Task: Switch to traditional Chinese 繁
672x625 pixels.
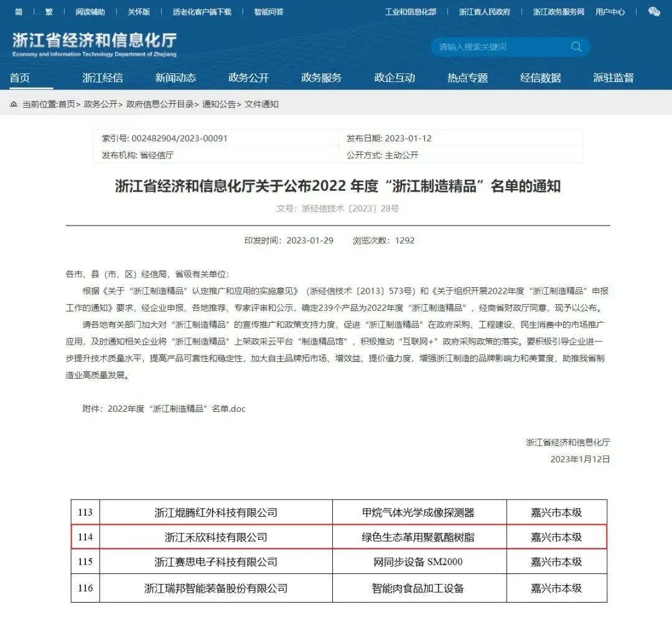Action: (x=49, y=12)
